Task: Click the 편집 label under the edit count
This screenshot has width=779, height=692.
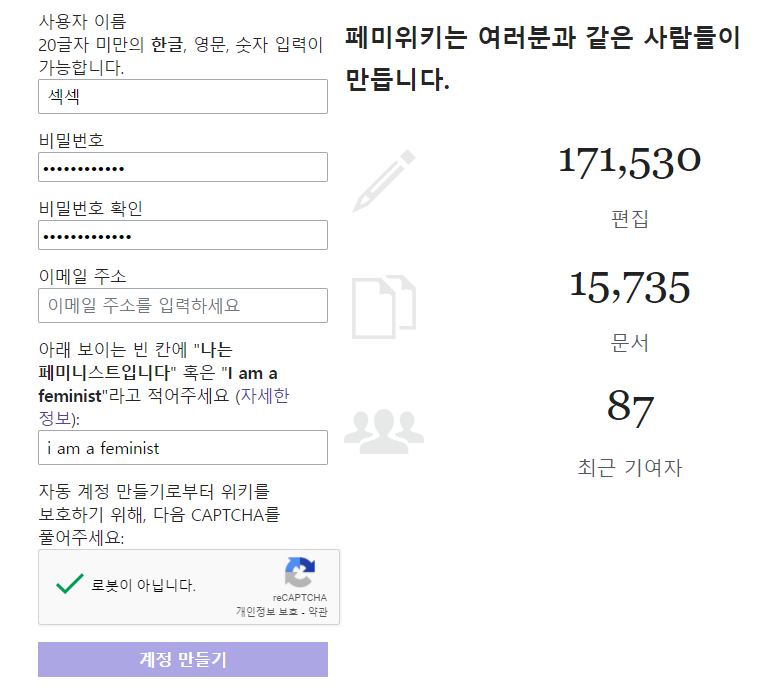Action: [x=630, y=219]
